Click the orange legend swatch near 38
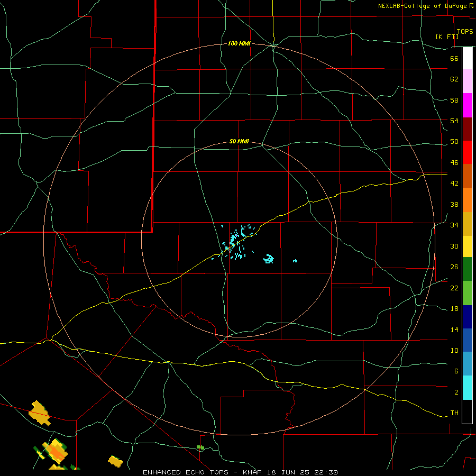This screenshot has height=476, width=476. tap(467, 200)
